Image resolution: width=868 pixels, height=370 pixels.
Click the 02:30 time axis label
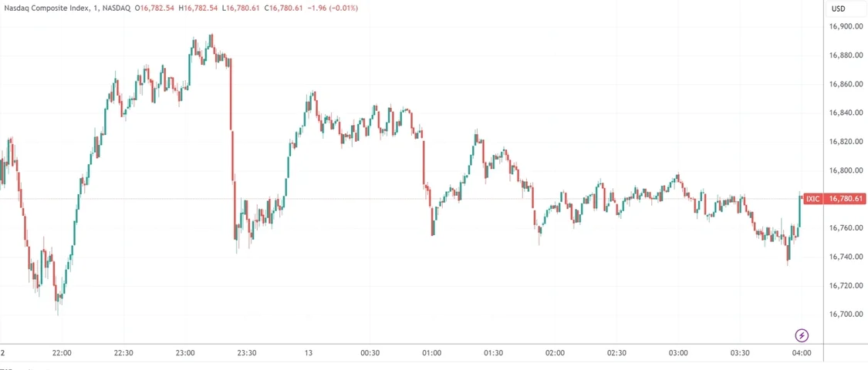click(616, 353)
